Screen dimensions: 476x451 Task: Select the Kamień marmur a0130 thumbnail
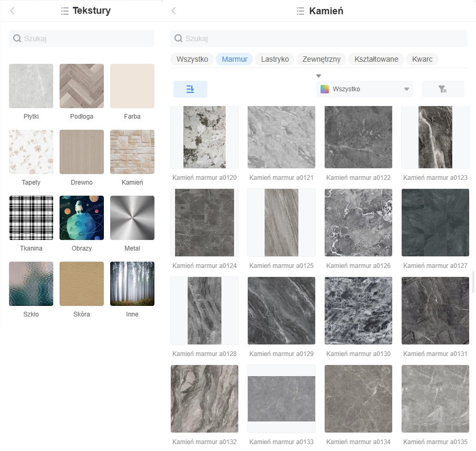click(358, 311)
